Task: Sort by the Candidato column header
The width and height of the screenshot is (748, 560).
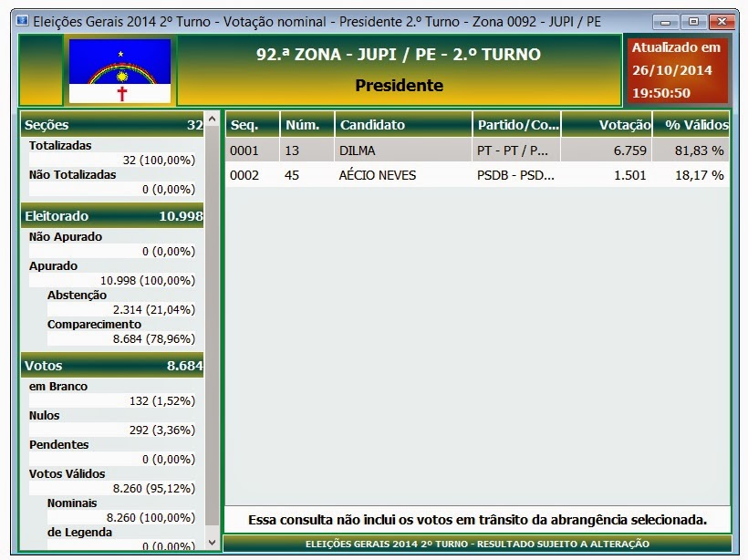Action: (x=403, y=125)
